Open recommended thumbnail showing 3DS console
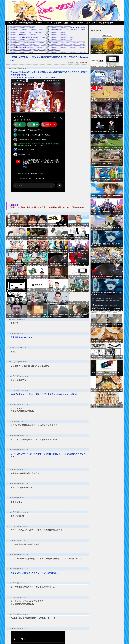Image resolution: width=129 pixels, height=644 pixels. tap(79, 273)
